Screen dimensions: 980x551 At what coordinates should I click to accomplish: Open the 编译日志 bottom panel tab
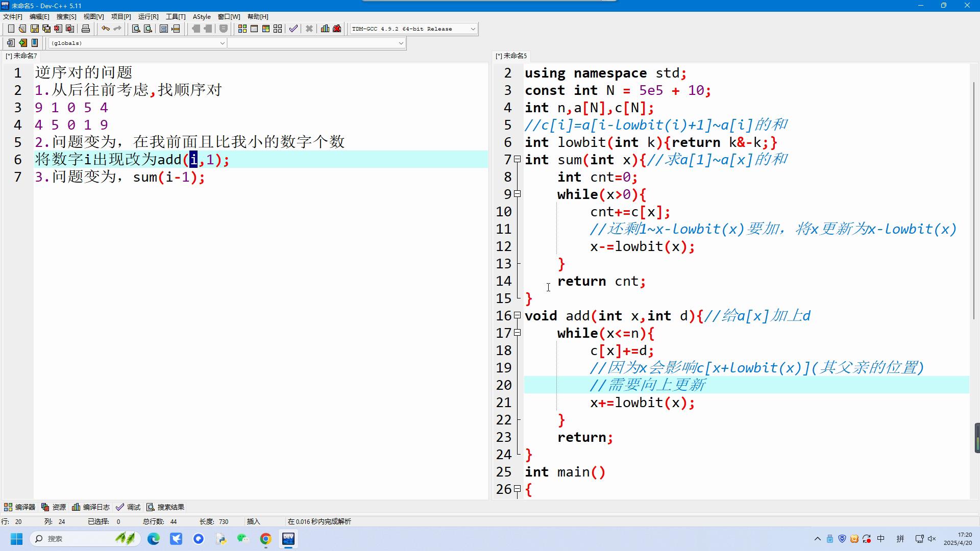91,507
